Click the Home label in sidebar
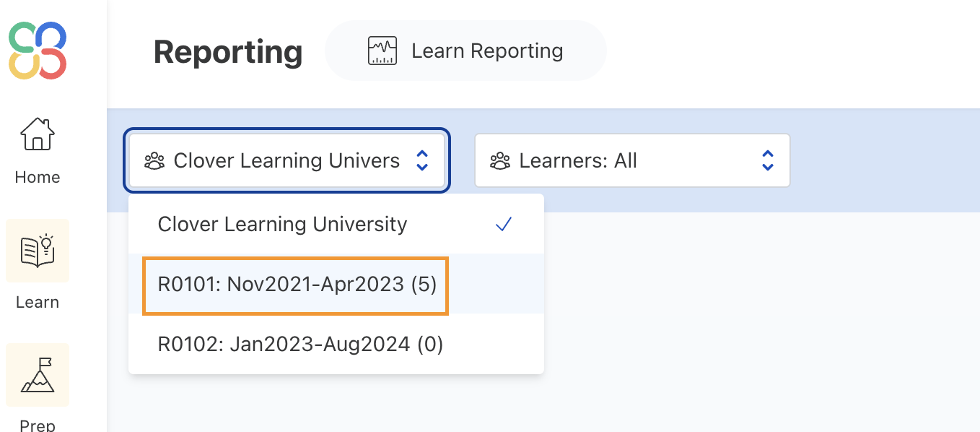This screenshot has height=432, width=980. (x=38, y=177)
